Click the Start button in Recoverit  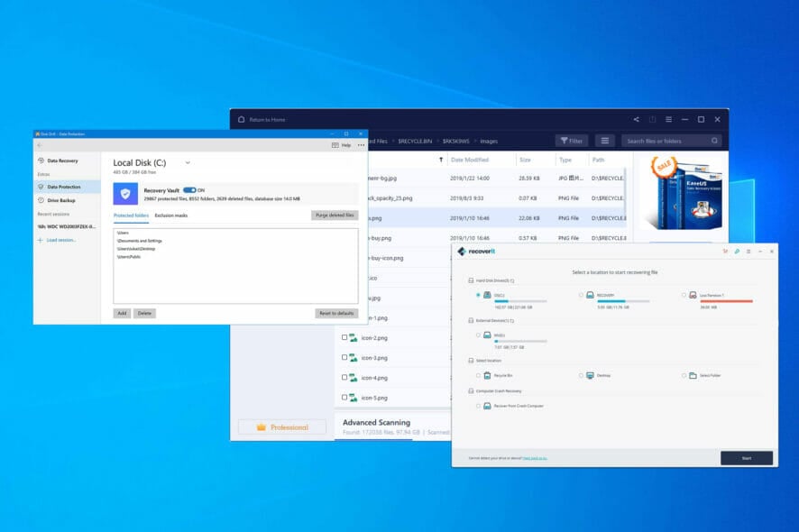pos(746,458)
